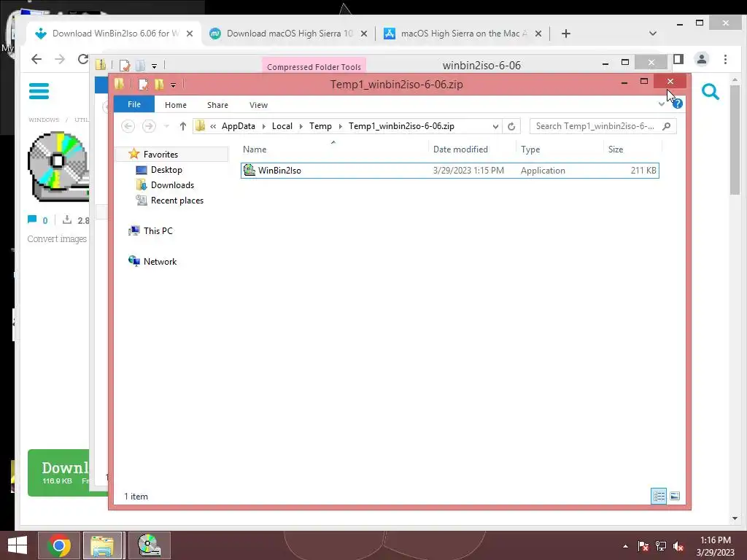The width and height of the screenshot is (747, 560).
Task: Sort files by Type column
Action: (x=530, y=149)
